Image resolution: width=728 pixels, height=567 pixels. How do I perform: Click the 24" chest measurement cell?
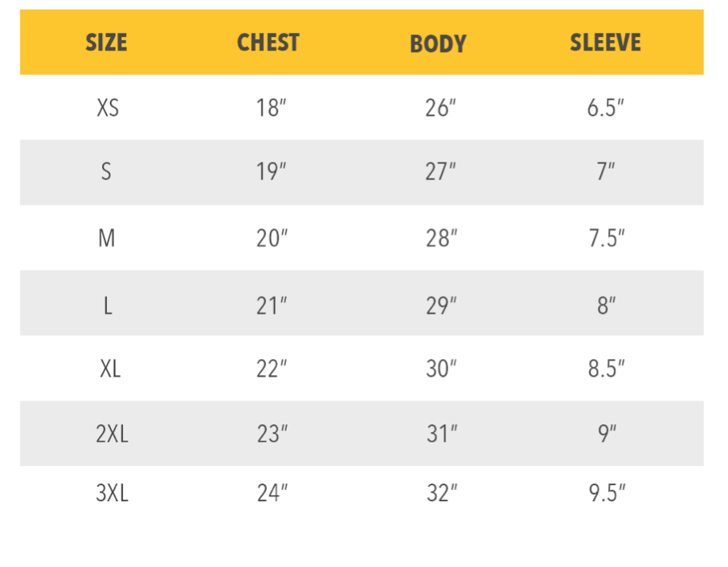(x=272, y=493)
